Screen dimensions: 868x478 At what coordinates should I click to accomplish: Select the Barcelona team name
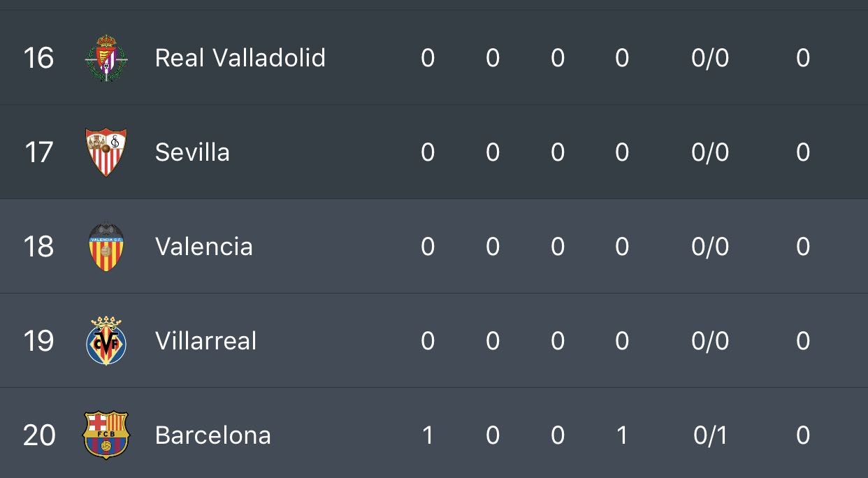pyautogui.click(x=212, y=435)
